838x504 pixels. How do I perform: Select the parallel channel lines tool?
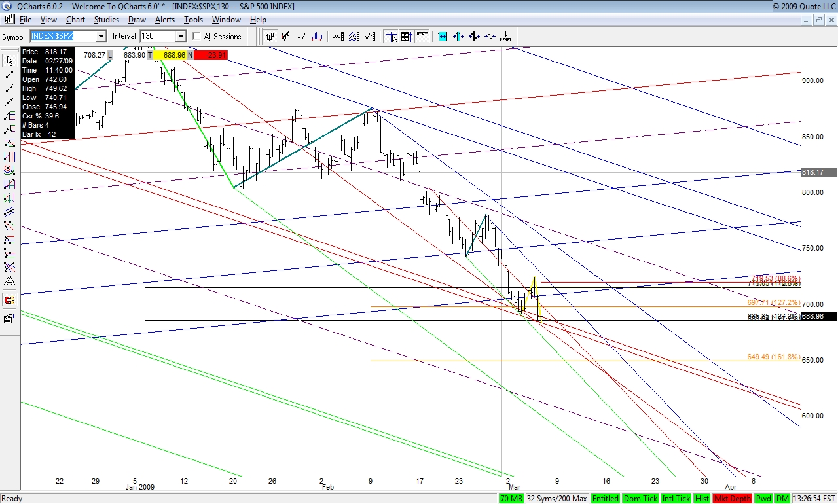[9, 211]
